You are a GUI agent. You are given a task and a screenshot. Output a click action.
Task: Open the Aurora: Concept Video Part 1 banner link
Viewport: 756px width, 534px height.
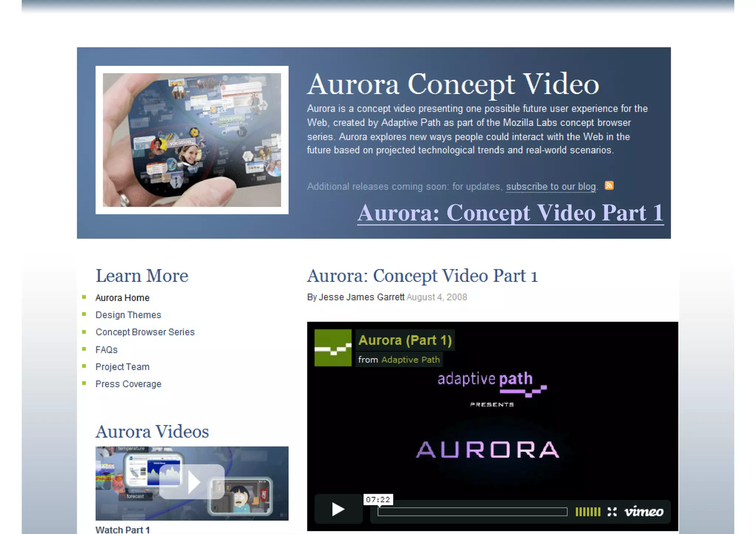[x=510, y=213]
